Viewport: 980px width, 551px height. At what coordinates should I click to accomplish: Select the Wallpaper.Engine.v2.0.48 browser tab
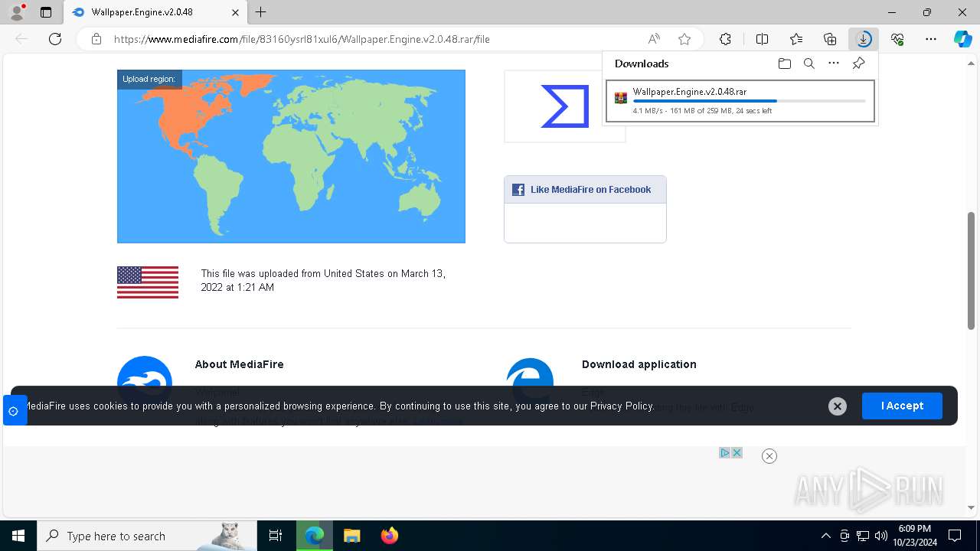coord(155,12)
